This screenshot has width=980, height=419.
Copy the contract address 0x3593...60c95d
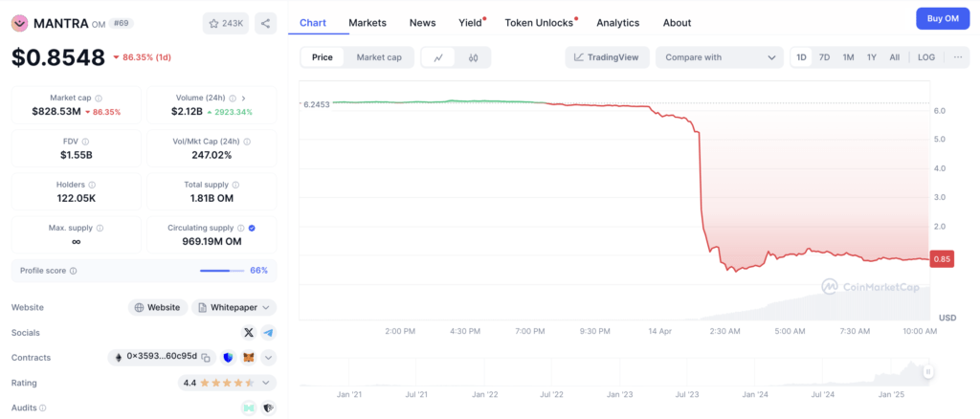pyautogui.click(x=205, y=357)
